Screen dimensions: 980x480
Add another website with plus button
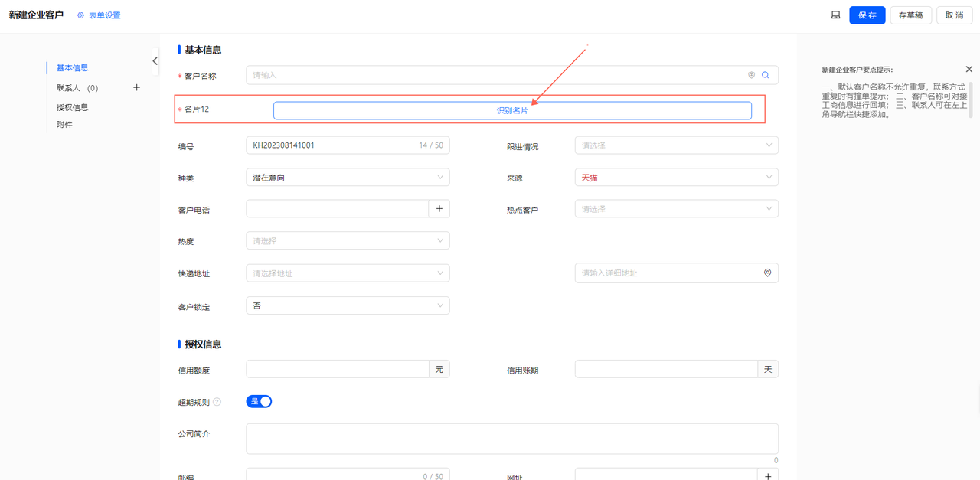pos(768,475)
